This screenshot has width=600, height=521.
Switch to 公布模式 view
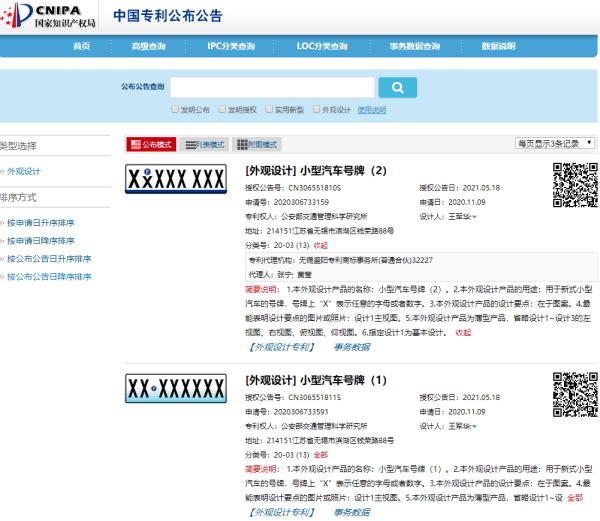tap(151, 145)
